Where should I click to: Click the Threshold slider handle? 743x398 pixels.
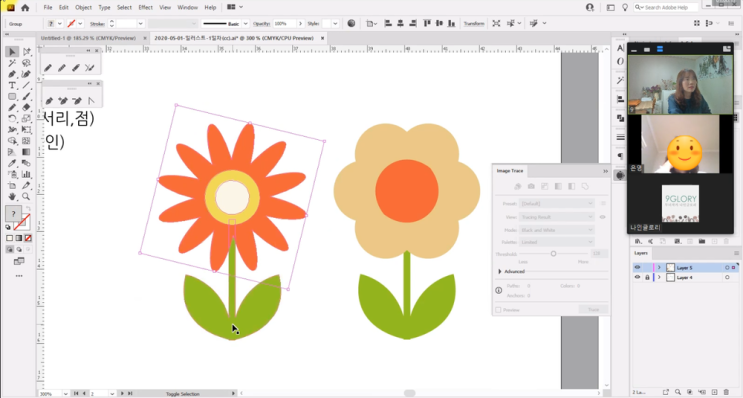(553, 254)
